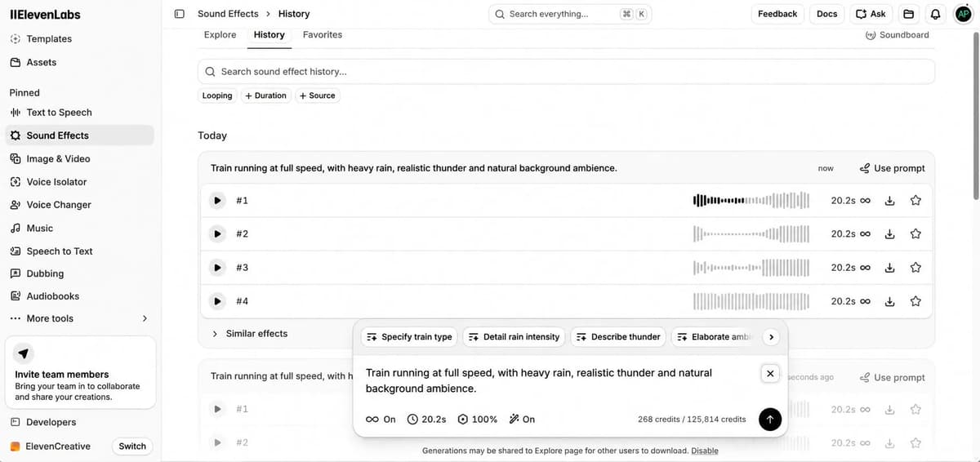
Task: Toggle the Looping filter chip
Action: point(217,96)
